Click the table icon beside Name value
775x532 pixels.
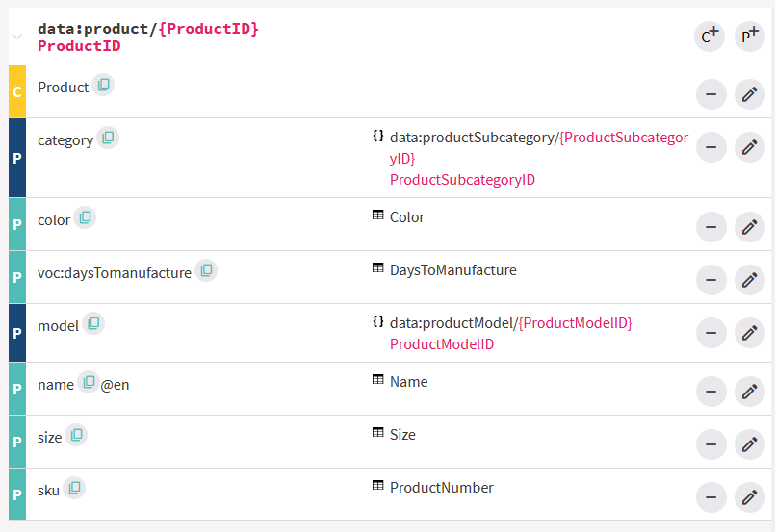377,379
